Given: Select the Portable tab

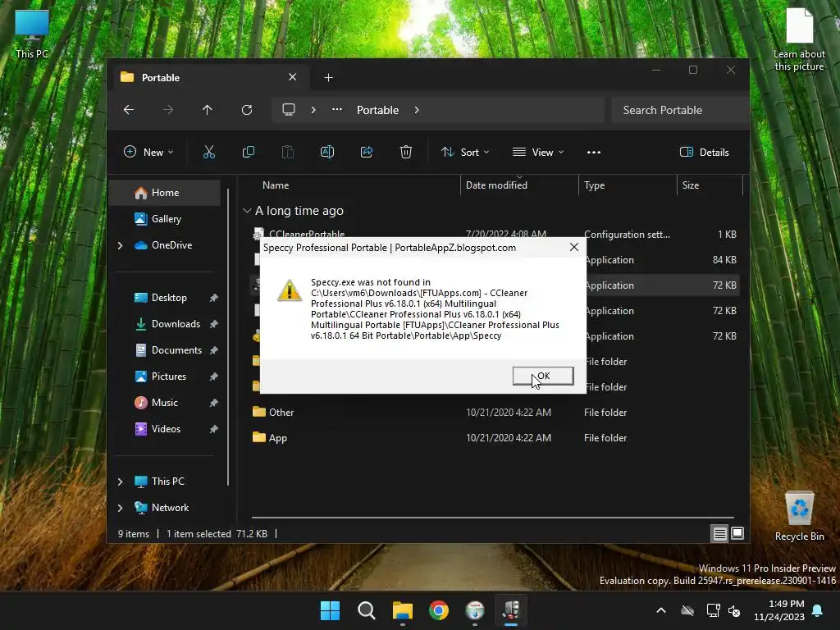Looking at the screenshot, I should click(x=209, y=77).
